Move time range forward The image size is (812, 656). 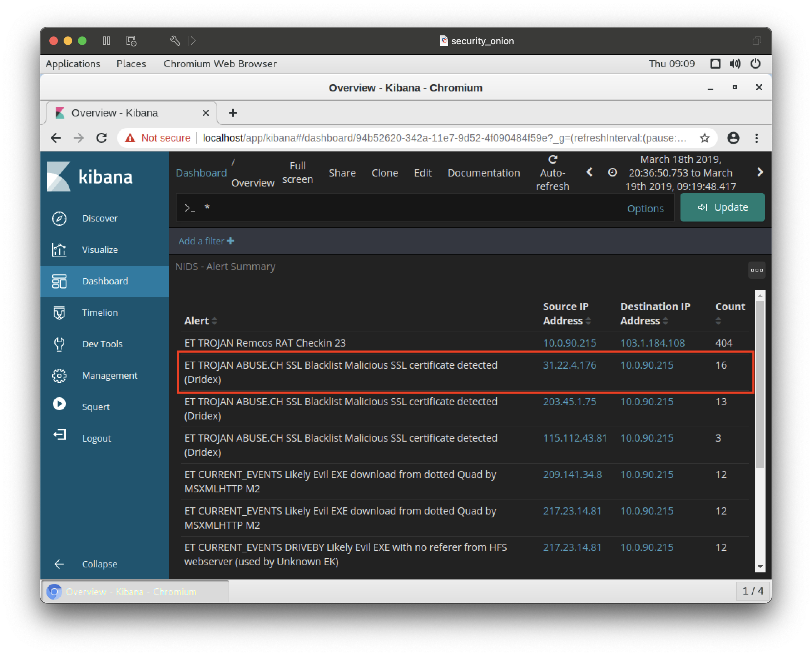pos(760,172)
